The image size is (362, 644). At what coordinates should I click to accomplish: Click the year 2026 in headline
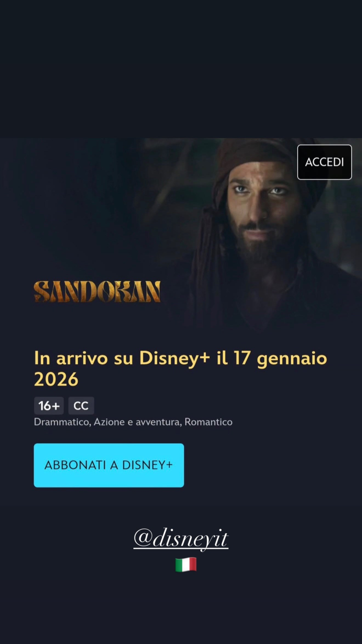pyautogui.click(x=56, y=379)
